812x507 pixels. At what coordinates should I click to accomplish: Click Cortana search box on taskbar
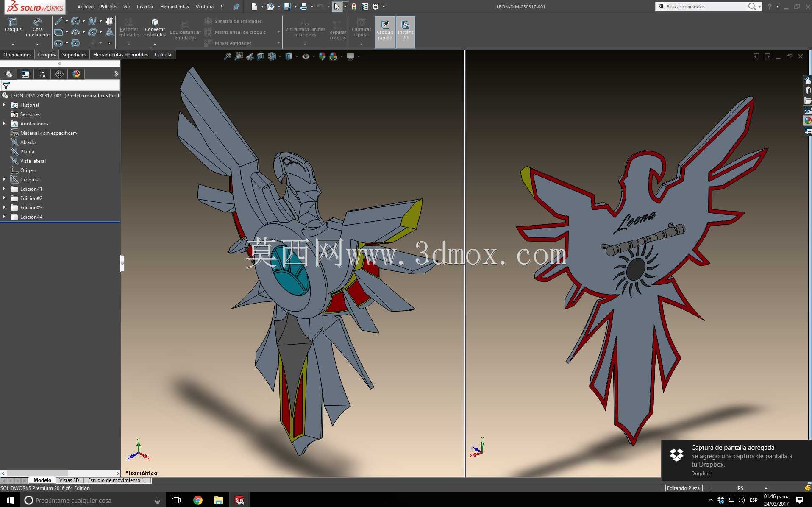coord(93,500)
